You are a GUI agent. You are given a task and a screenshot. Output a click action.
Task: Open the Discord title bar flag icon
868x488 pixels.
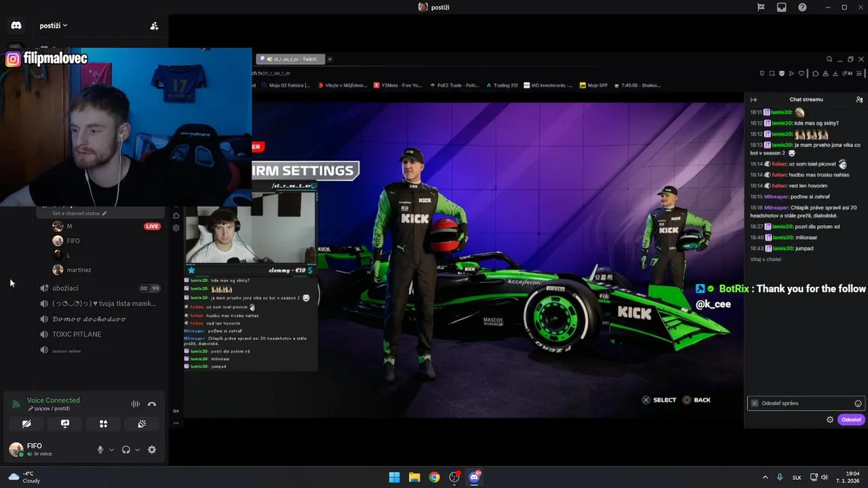coord(761,7)
